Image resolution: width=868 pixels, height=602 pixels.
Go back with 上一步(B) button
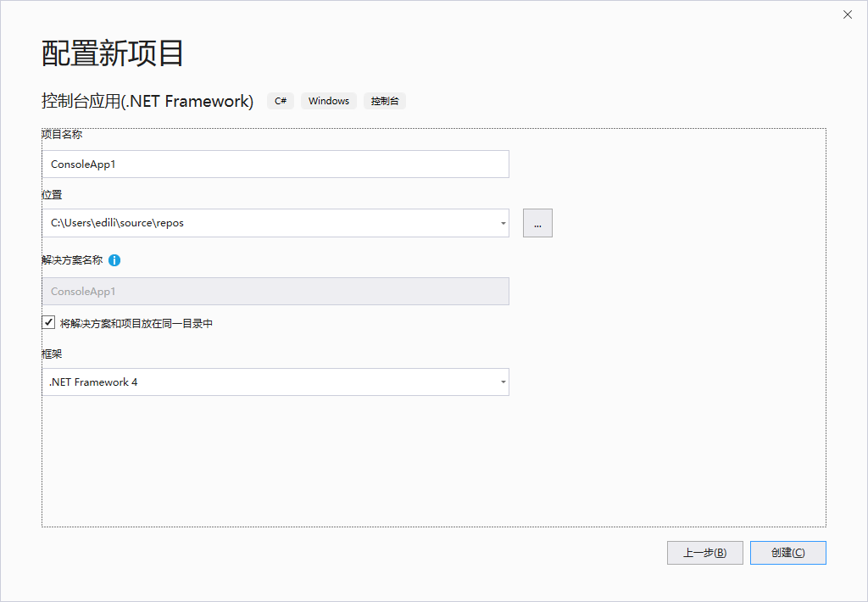(x=704, y=553)
